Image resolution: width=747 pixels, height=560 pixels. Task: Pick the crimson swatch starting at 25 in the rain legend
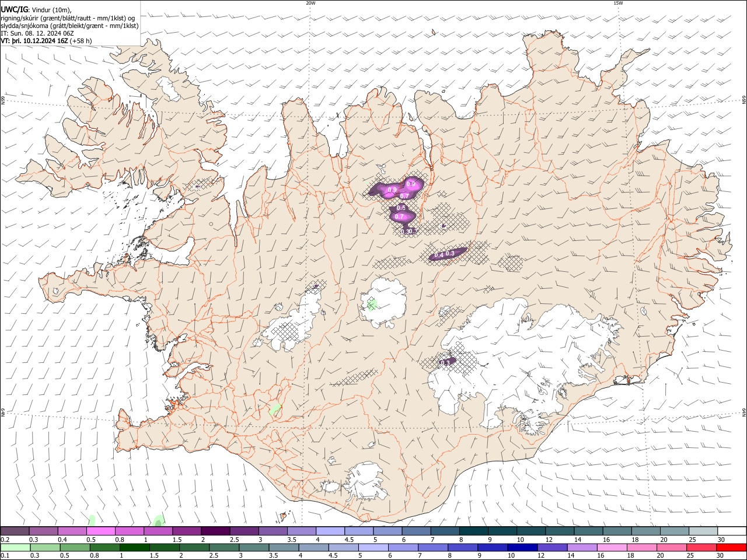point(702,548)
